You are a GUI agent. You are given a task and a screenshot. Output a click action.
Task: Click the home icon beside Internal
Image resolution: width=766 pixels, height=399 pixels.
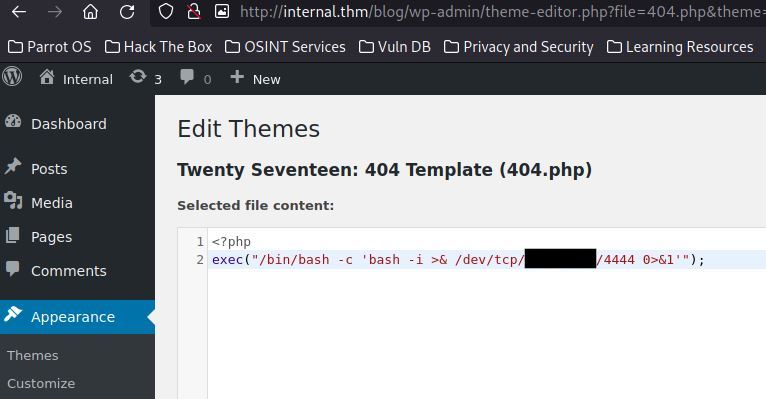click(x=47, y=77)
